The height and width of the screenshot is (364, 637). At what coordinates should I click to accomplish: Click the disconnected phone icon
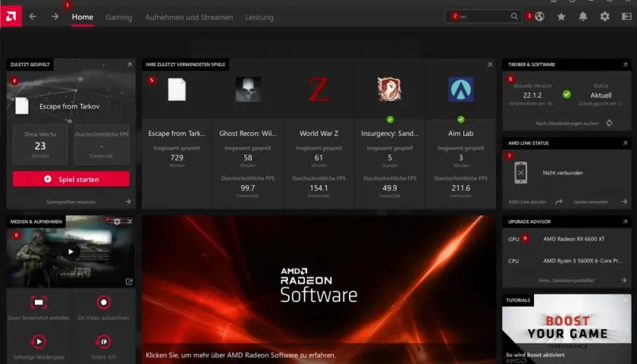tap(521, 173)
